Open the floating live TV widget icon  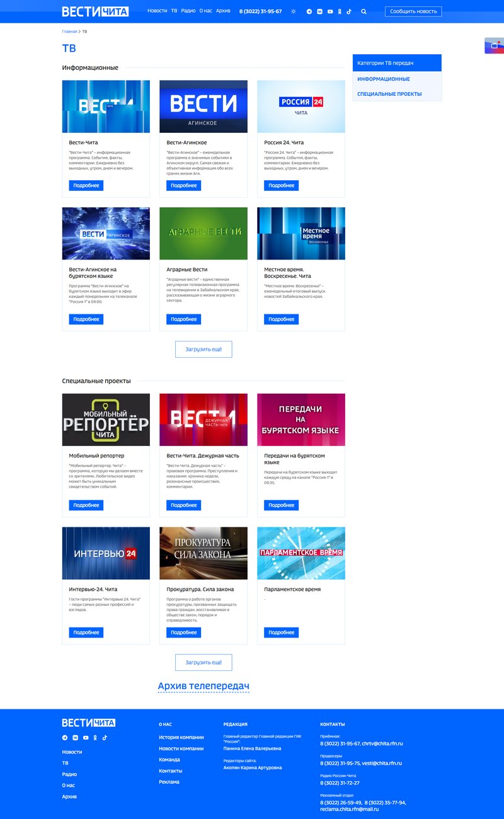click(x=494, y=45)
